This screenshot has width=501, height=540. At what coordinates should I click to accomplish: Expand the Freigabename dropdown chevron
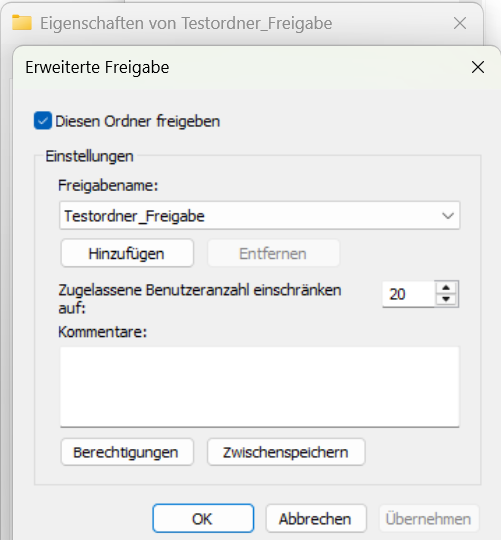tap(448, 216)
